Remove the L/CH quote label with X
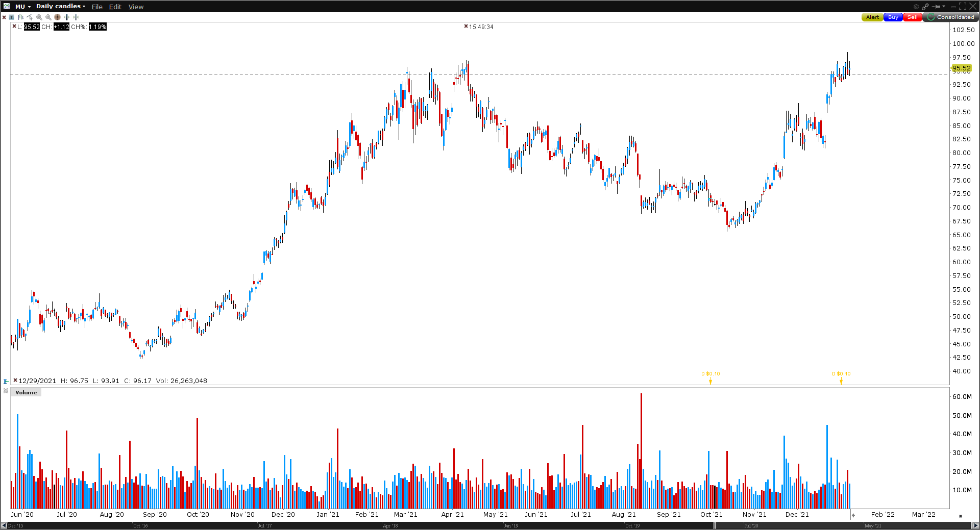This screenshot has width=980, height=530. pos(14,26)
